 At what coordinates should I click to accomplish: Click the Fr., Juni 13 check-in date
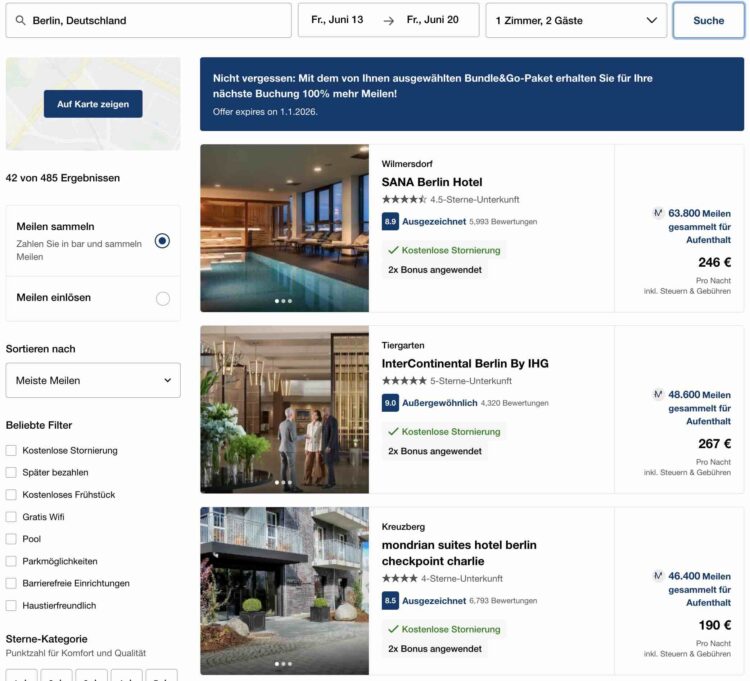pos(337,20)
